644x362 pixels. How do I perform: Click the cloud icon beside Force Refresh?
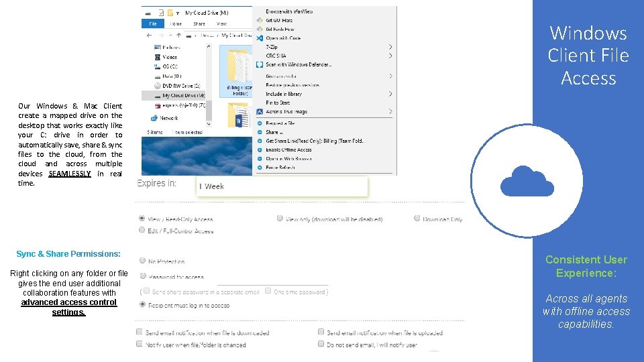pyautogui.click(x=260, y=168)
